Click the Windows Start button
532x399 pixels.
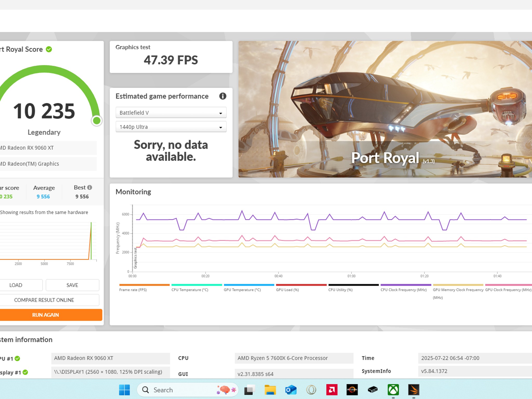click(124, 390)
